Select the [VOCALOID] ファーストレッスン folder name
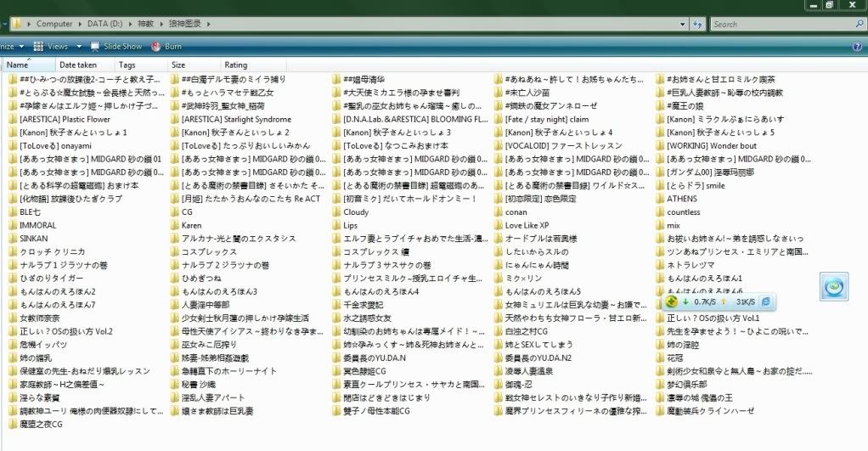Screen dimensions: 868x451 [564, 145]
